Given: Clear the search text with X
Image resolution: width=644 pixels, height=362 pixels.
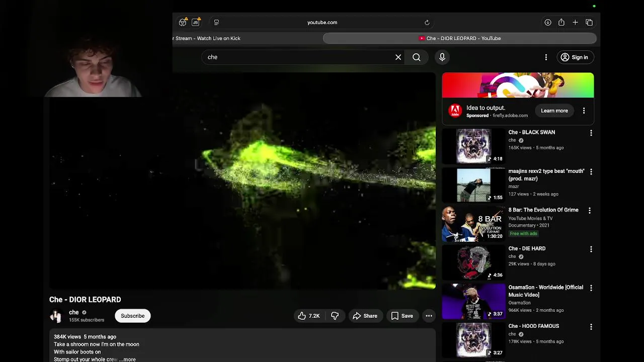Looking at the screenshot, I should click(x=398, y=57).
